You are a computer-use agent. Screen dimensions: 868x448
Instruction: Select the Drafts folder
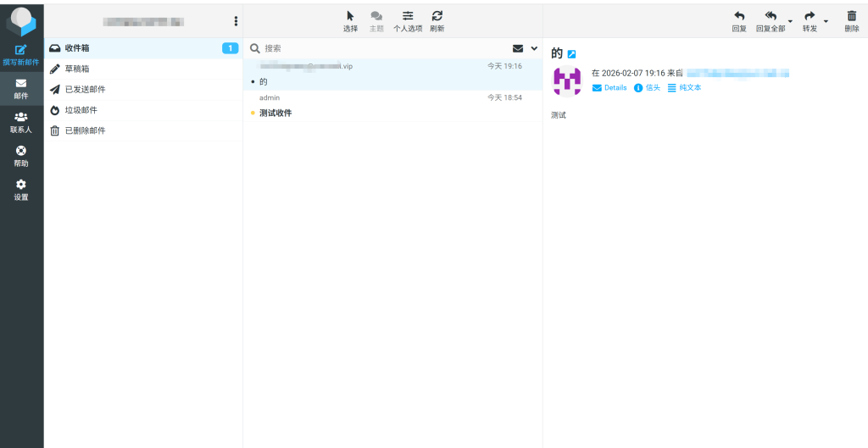(77, 69)
